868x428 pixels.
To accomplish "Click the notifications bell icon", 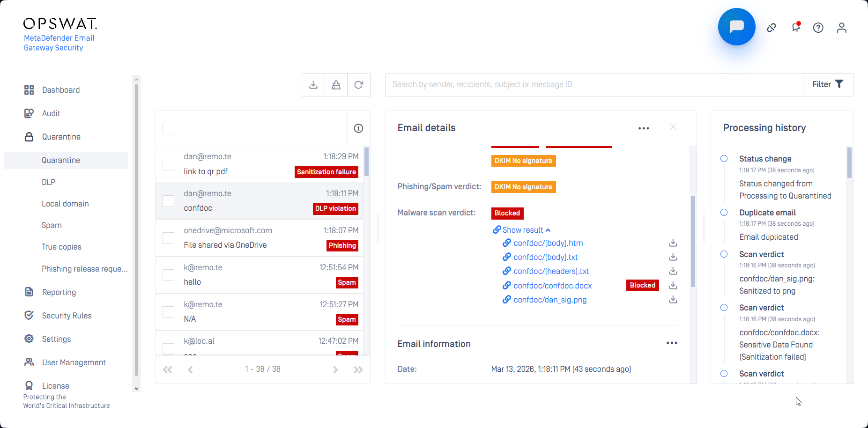I will (795, 27).
